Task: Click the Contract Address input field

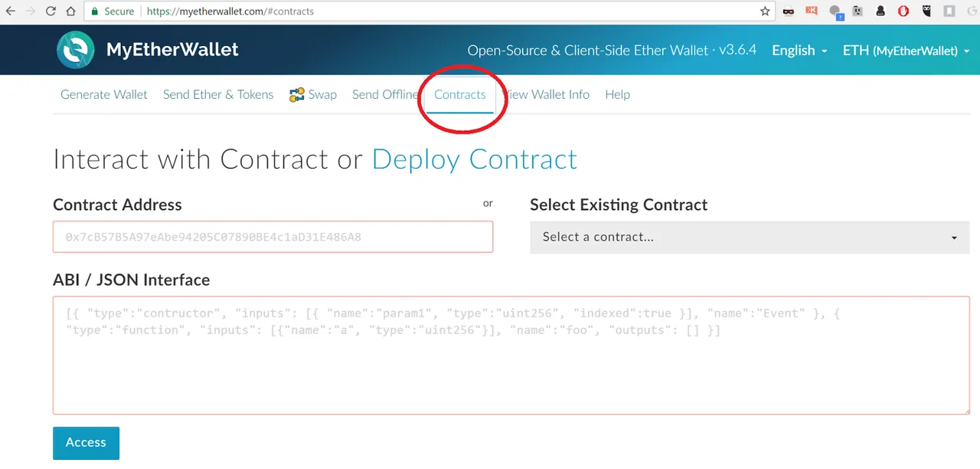Action: (x=273, y=237)
